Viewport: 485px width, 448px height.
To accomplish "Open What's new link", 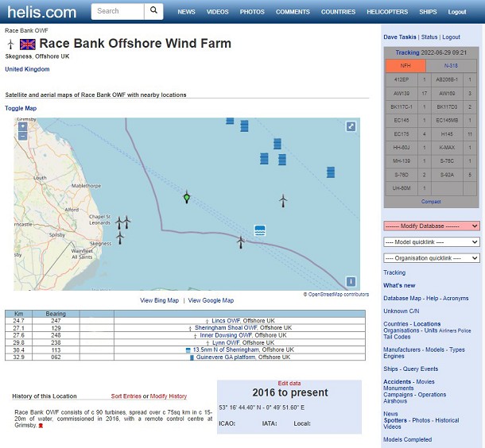I will (399, 285).
